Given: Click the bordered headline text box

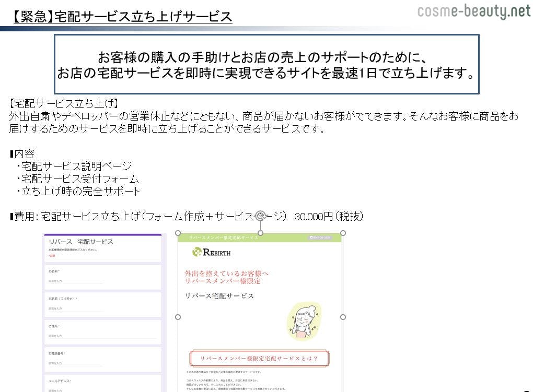Looking at the screenshot, I should (x=266, y=64).
